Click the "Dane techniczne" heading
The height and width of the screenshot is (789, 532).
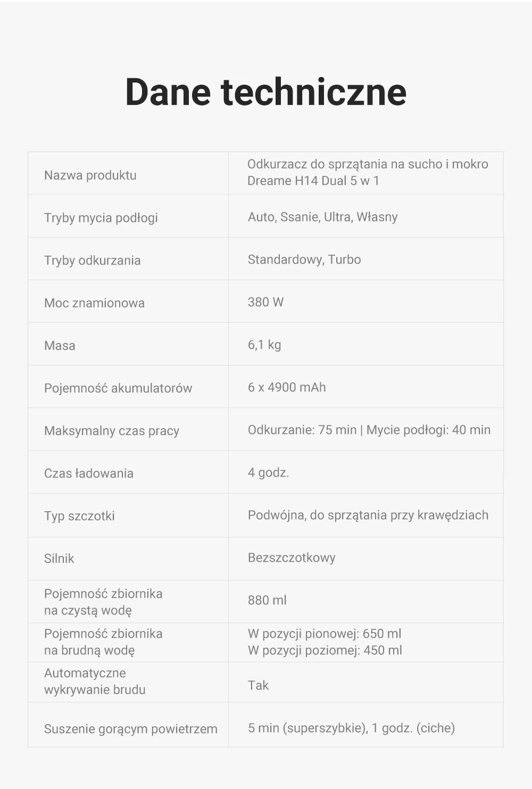(265, 92)
